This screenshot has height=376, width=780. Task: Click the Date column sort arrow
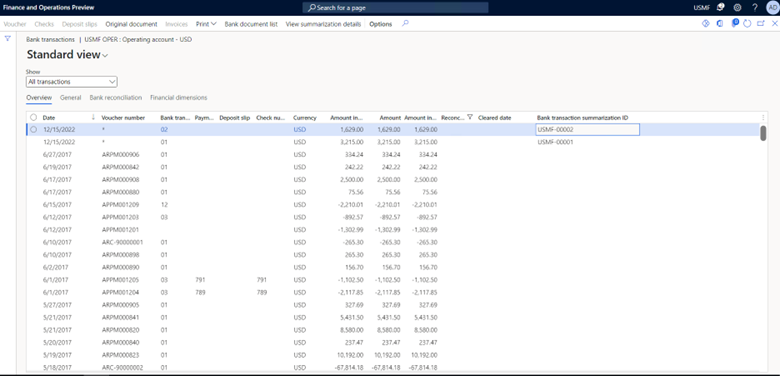tap(94, 117)
